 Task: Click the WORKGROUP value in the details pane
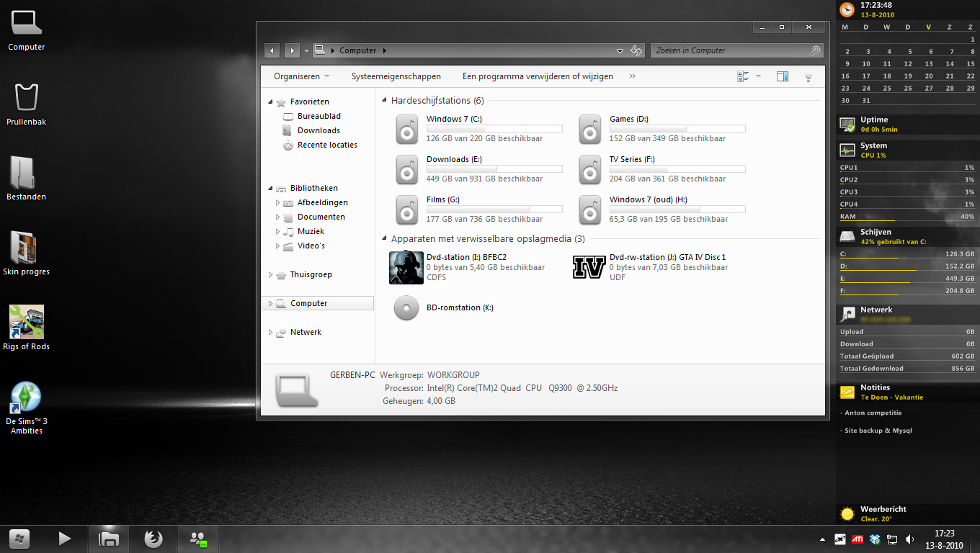pyautogui.click(x=453, y=375)
